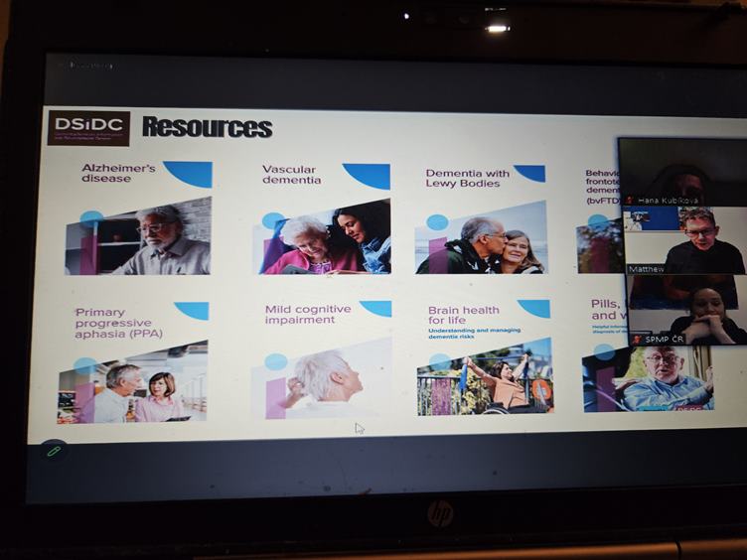Click the Vascular dementia title text
Image resolution: width=747 pixels, height=560 pixels.
[x=291, y=175]
